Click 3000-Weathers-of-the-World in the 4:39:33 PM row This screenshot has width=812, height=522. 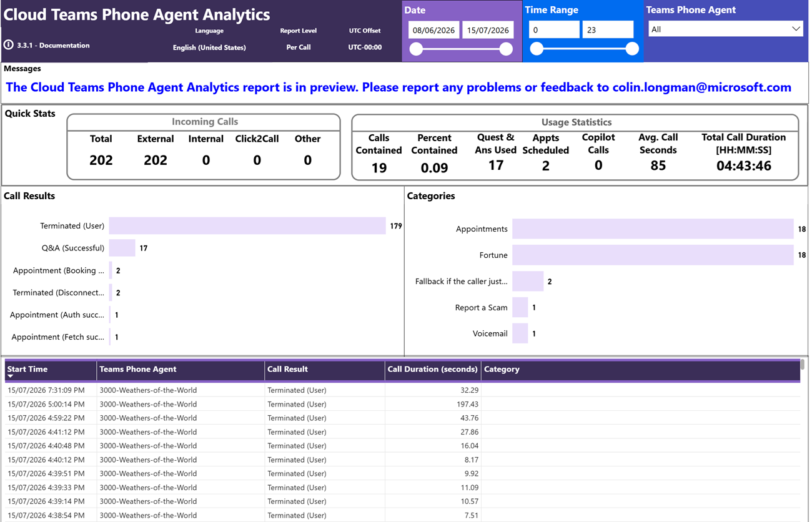click(148, 488)
